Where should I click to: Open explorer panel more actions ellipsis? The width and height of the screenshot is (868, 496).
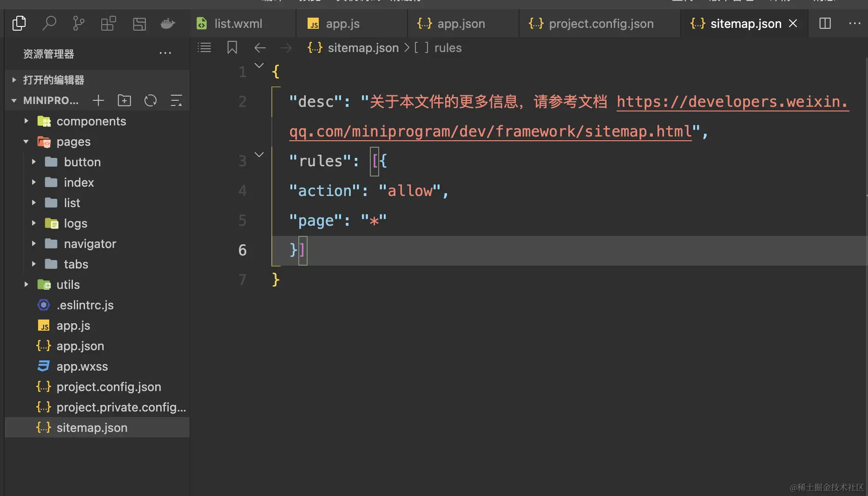click(165, 53)
